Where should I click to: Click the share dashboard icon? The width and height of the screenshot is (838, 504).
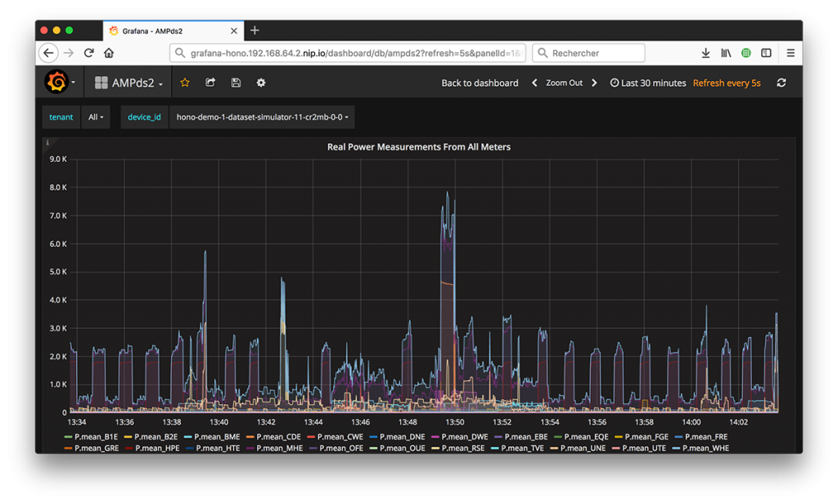pyautogui.click(x=210, y=83)
